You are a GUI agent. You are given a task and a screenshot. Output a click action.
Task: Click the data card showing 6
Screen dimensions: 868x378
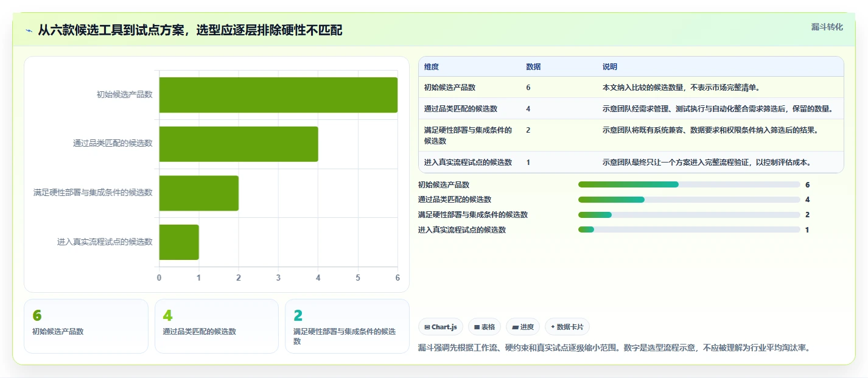[86, 326]
